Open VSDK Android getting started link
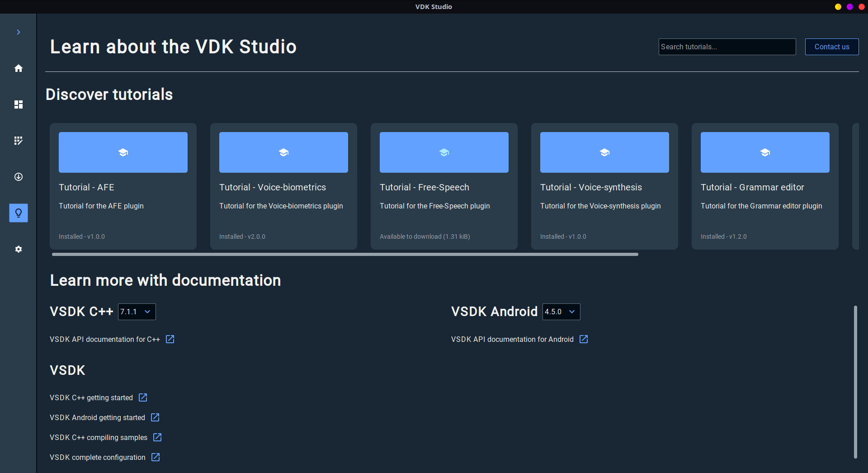Viewport: 868px width, 473px height. tap(97, 417)
